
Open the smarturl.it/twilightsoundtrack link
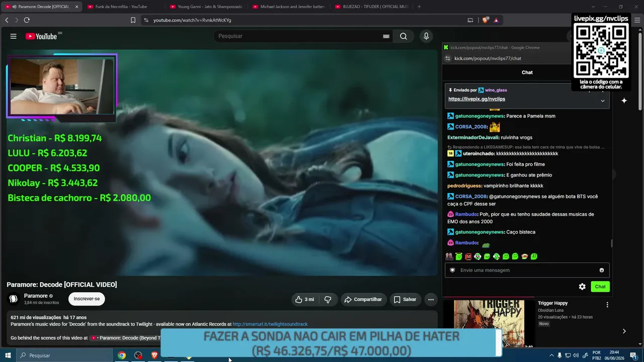tap(270, 324)
